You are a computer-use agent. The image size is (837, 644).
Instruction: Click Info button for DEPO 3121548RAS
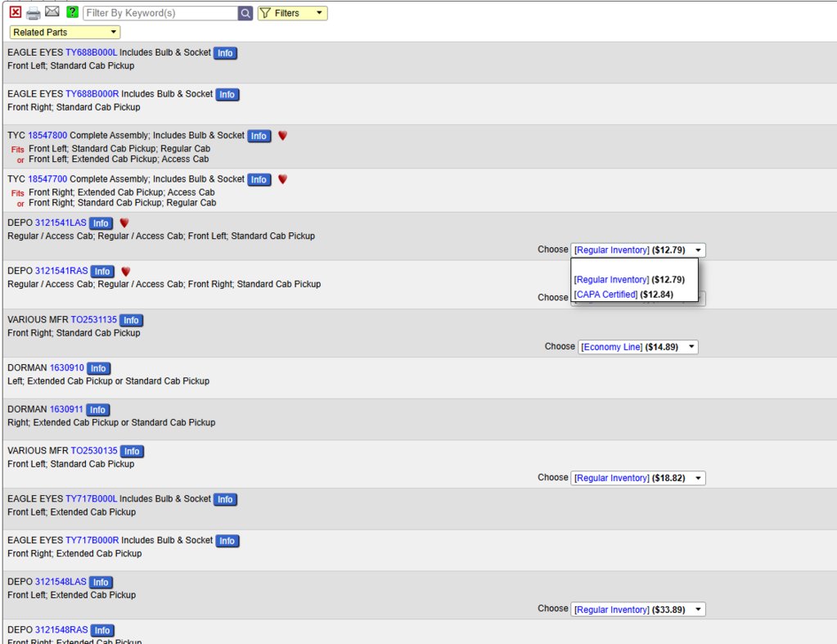click(102, 630)
